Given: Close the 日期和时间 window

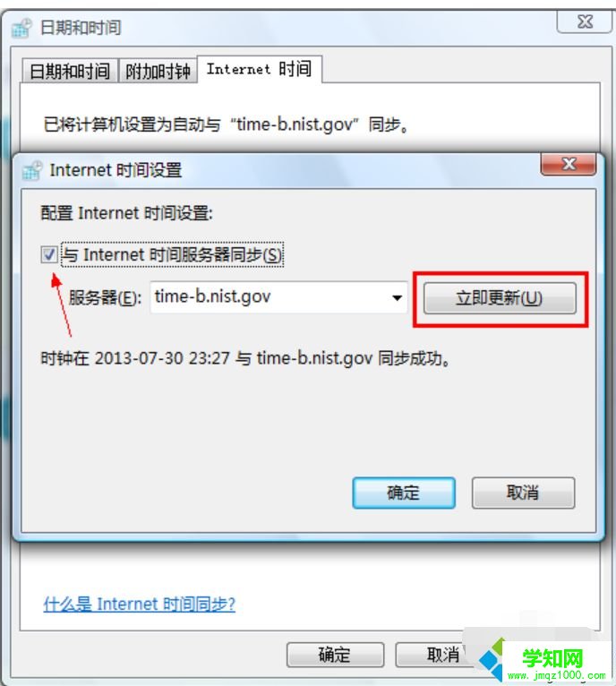Looking at the screenshot, I should coord(584,21).
